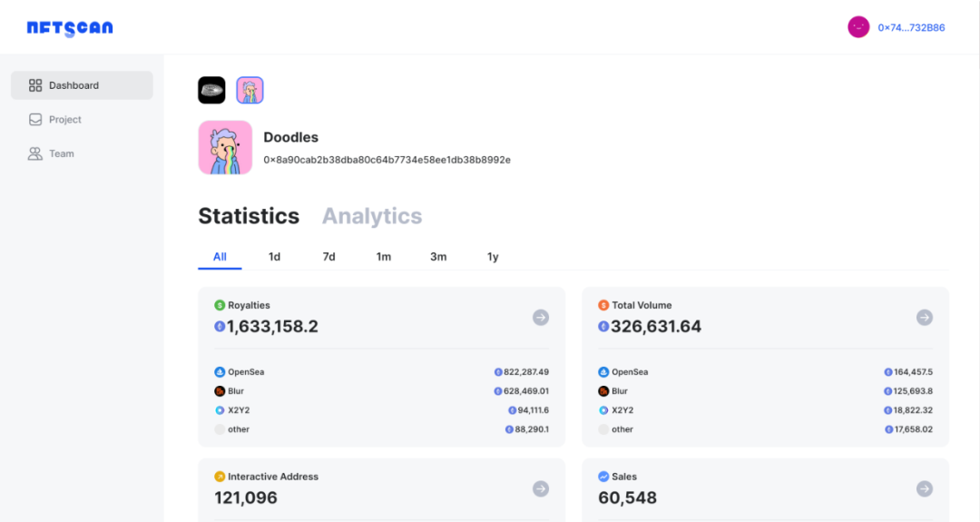Click other volume value 17,658.02
Image resolution: width=980 pixels, height=522 pixels.
coord(913,429)
